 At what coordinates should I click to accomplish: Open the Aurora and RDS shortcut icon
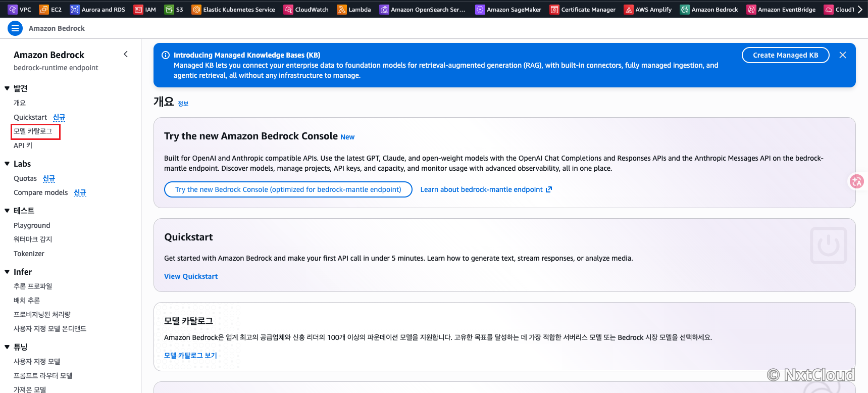click(75, 10)
